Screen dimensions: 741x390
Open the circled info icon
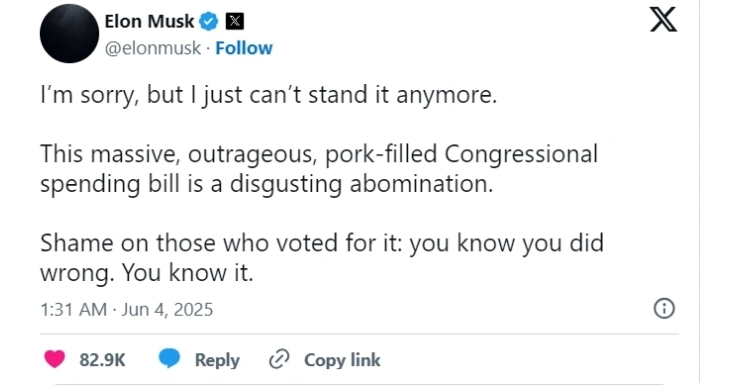coord(664,309)
